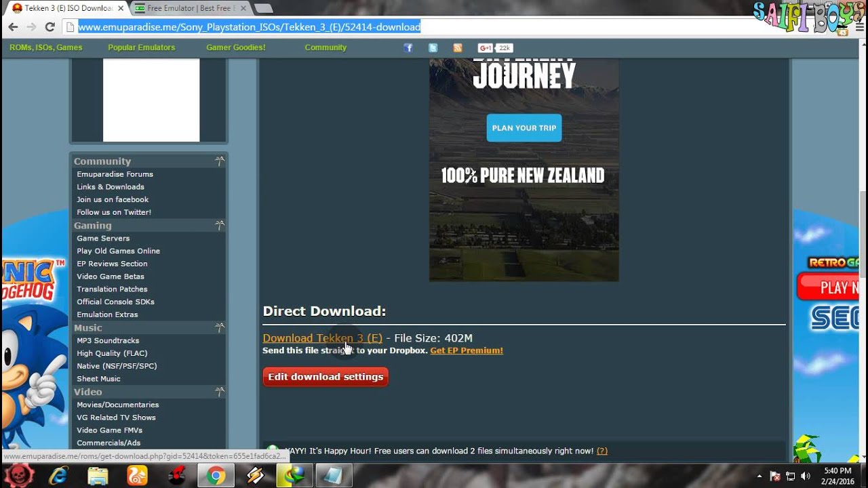Open the Popular Emulators menu

[x=142, y=47]
